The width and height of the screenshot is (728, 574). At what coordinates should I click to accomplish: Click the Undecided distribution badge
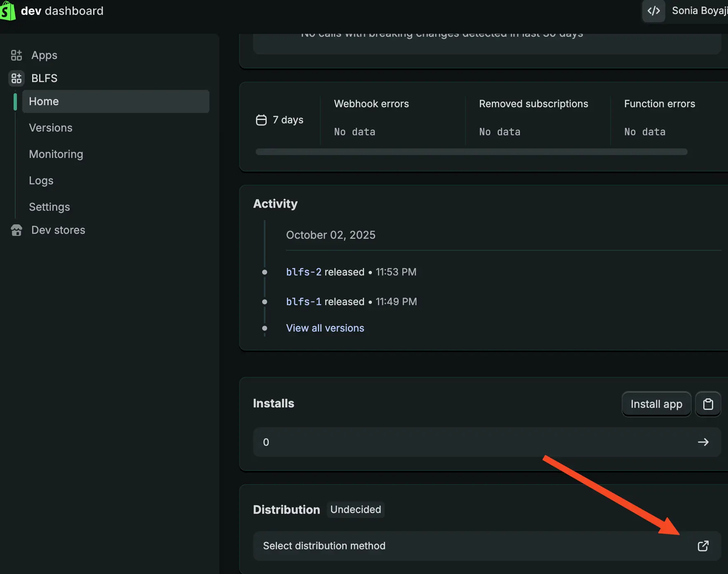point(356,510)
